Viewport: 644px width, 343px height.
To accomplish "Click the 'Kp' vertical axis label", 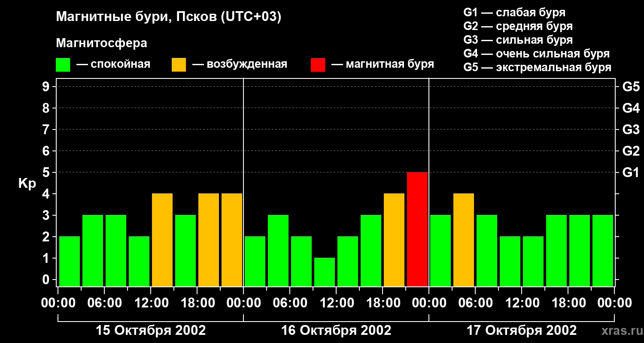I will (27, 184).
